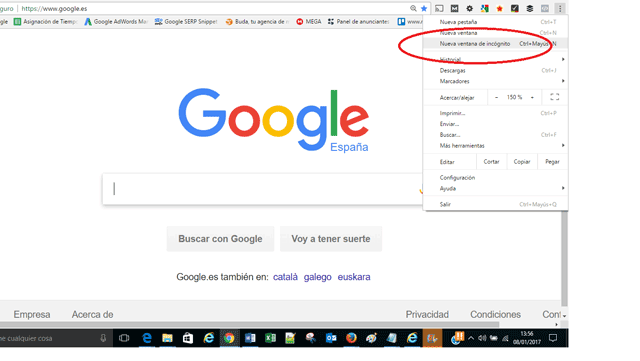Select Imprimir... menu entry

click(x=496, y=113)
